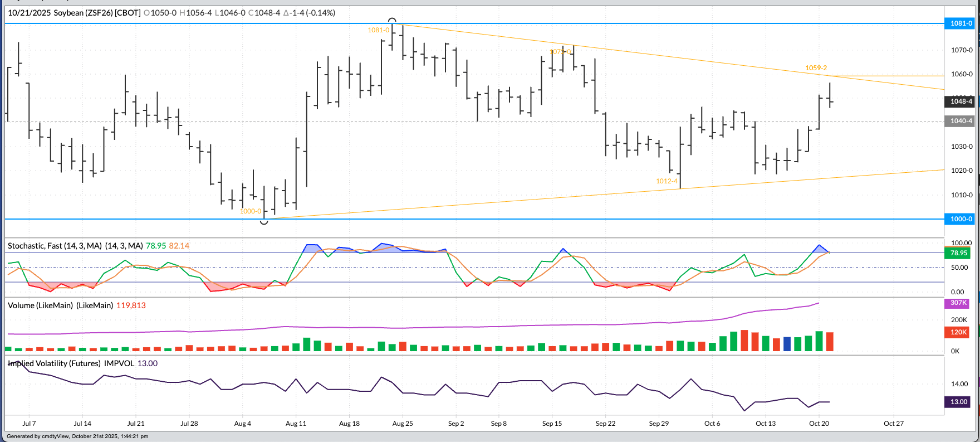The height and width of the screenshot is (442, 980).
Task: Click the arc marker above the 1081-0 high
Action: 393,20
